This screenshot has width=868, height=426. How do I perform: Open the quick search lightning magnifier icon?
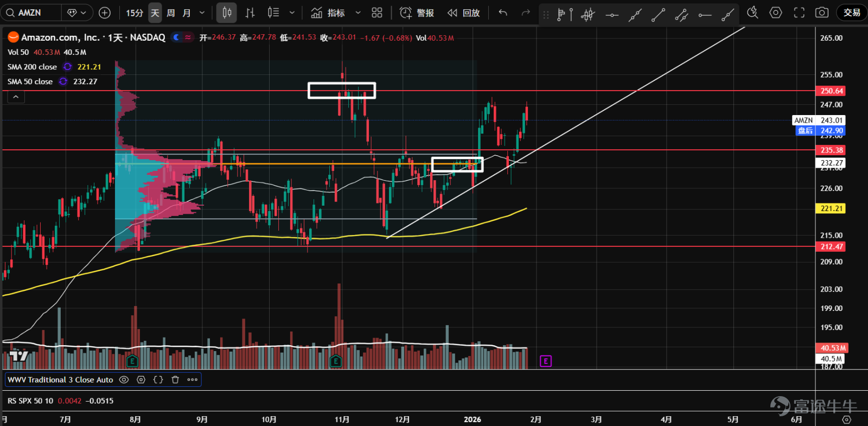click(752, 12)
